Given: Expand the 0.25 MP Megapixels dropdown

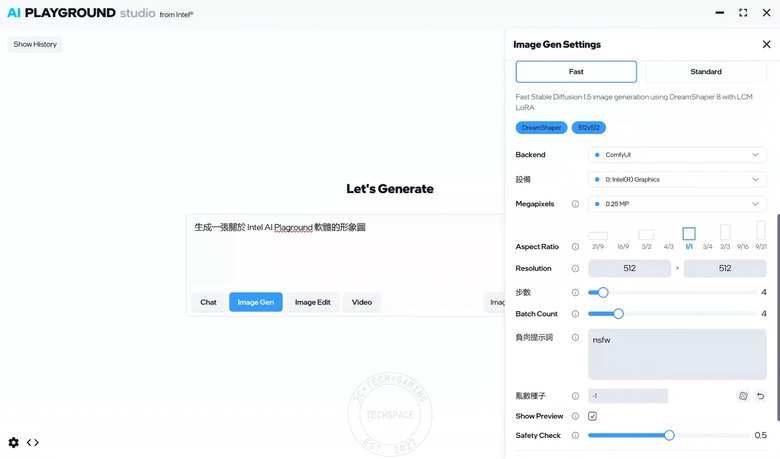Looking at the screenshot, I should [x=677, y=204].
